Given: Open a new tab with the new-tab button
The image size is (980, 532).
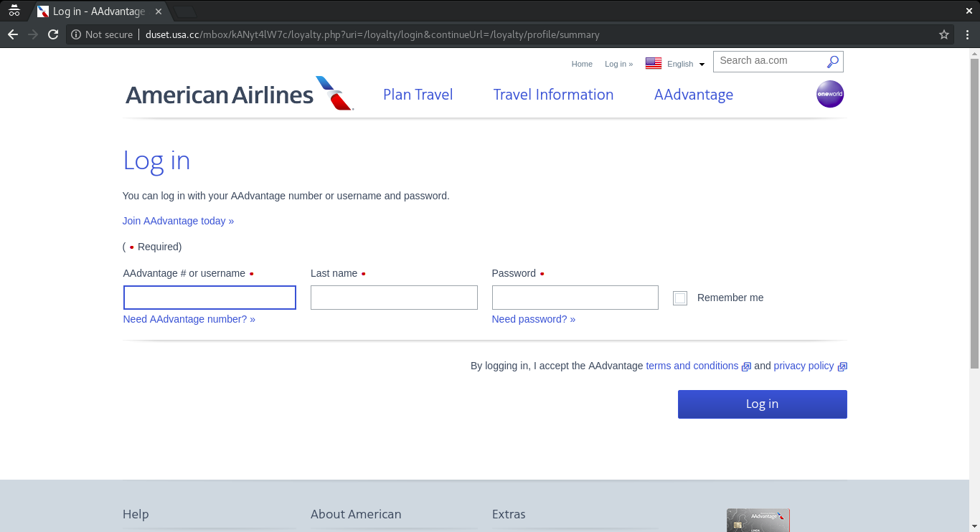Looking at the screenshot, I should [x=185, y=11].
